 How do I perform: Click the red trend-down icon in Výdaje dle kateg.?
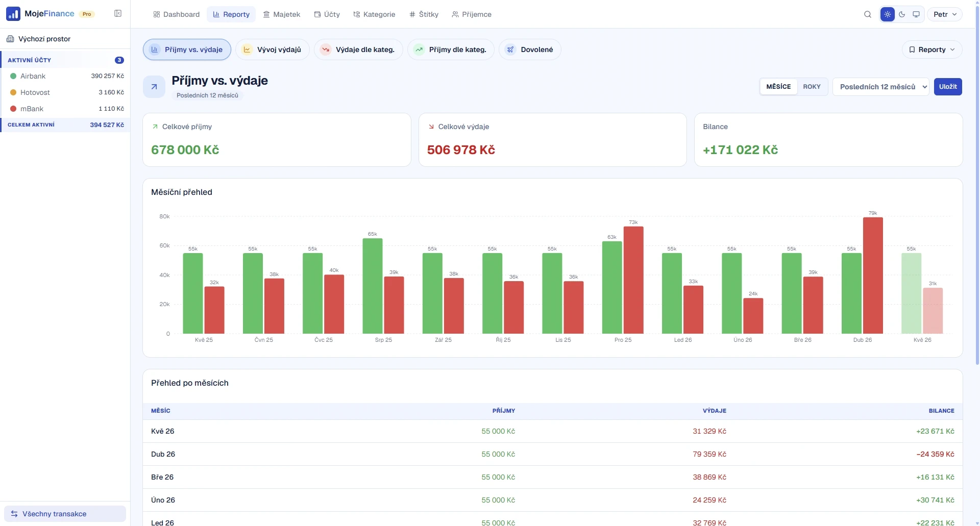point(326,49)
